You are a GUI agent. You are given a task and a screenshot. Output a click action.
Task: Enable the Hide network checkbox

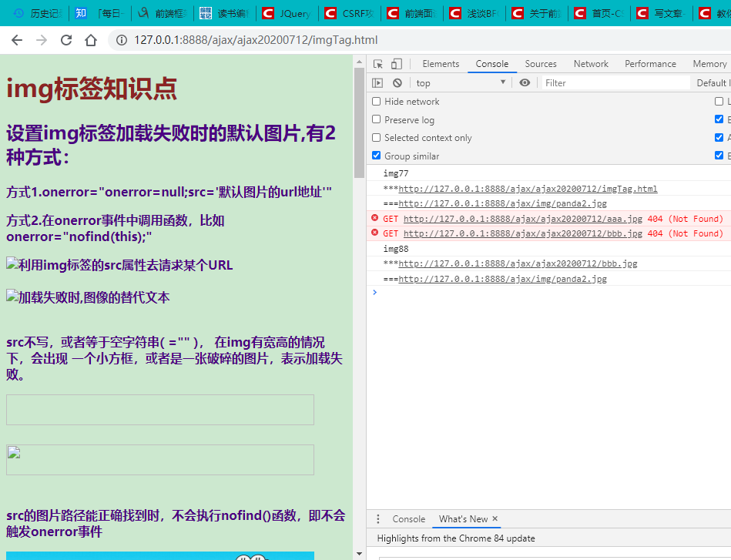377,101
